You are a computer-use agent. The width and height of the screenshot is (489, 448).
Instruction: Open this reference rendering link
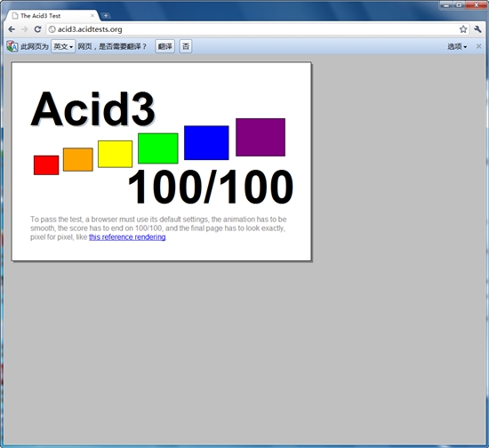(x=127, y=237)
